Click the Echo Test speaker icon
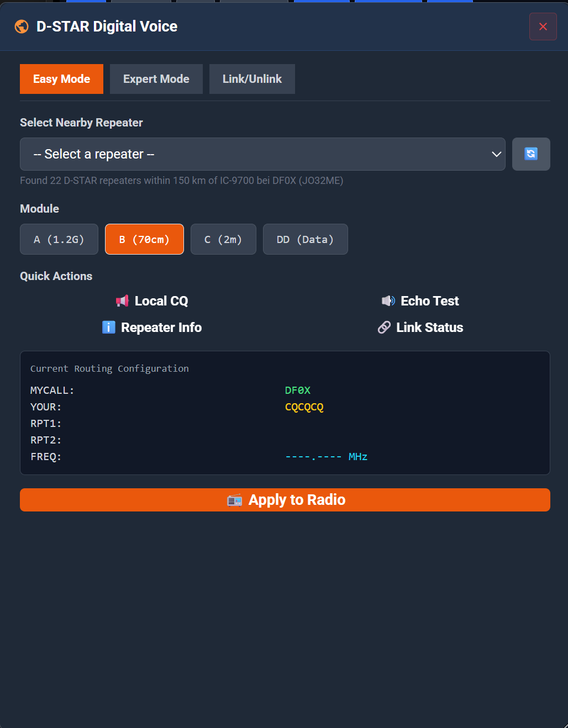This screenshot has height=728, width=568. [388, 300]
